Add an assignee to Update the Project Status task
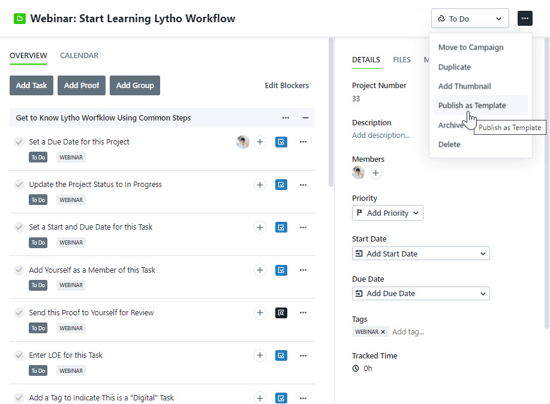Screen dimensions: 550x404 [260, 184]
